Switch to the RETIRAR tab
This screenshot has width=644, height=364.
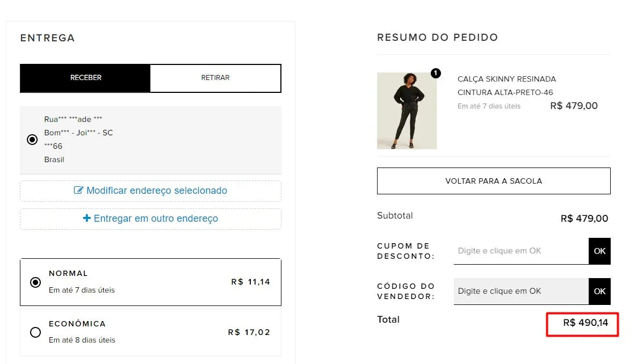pyautogui.click(x=215, y=77)
